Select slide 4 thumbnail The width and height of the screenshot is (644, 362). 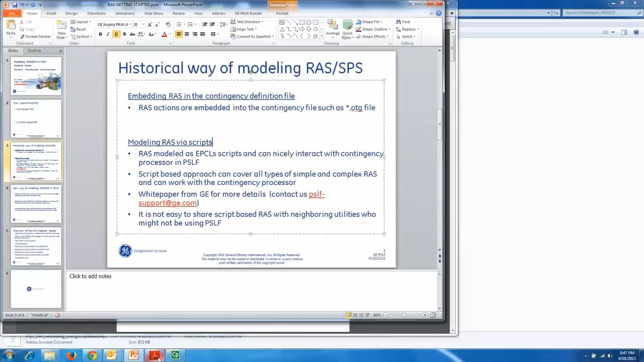pos(36,204)
